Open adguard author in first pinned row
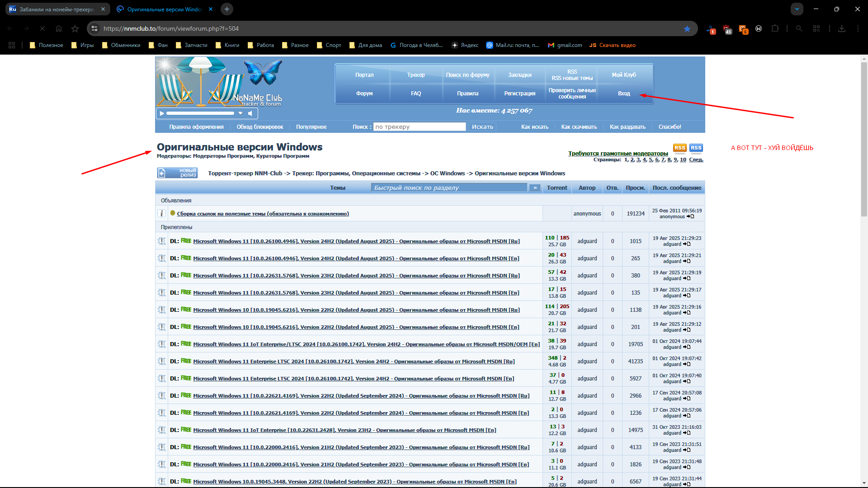The image size is (868, 488). point(587,241)
